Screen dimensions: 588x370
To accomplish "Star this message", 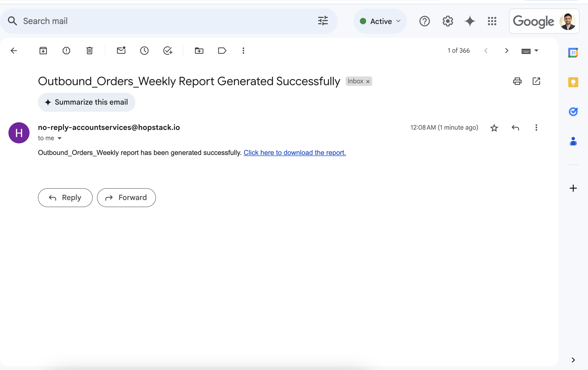I will (x=494, y=128).
